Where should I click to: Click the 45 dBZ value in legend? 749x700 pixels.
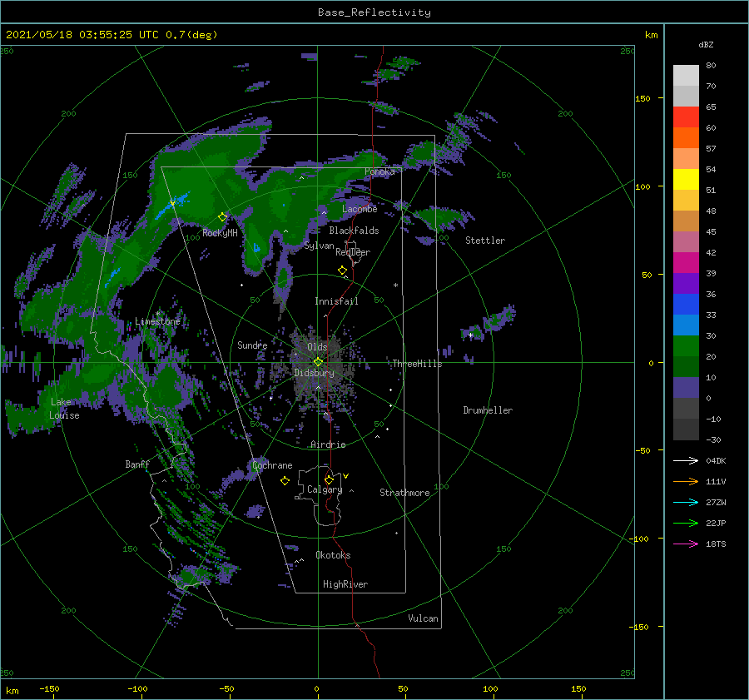711,231
